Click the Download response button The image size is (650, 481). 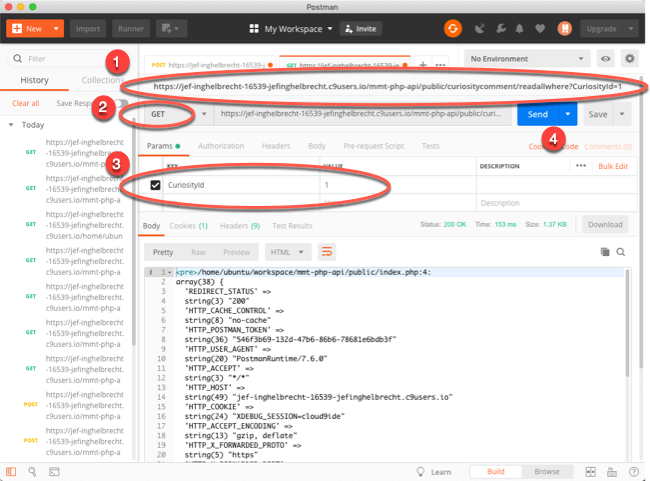tap(605, 224)
